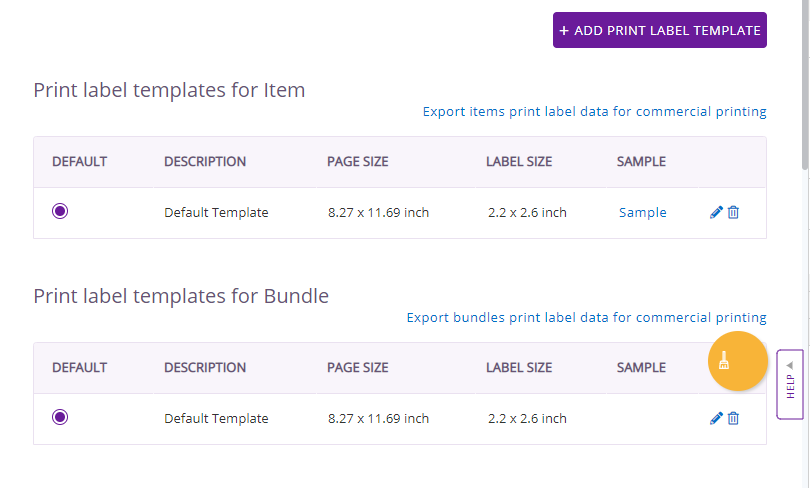810x488 pixels.
Task: Click Add Print Label Template button
Action: coord(660,30)
